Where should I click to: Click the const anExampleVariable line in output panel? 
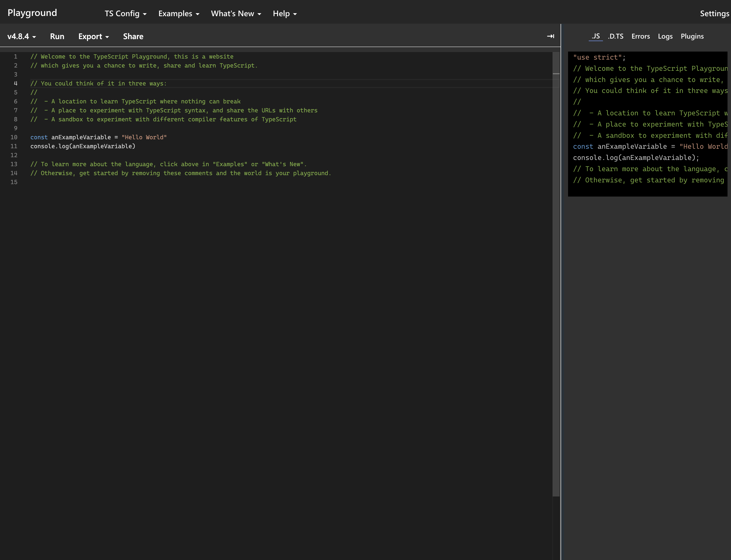(x=650, y=147)
